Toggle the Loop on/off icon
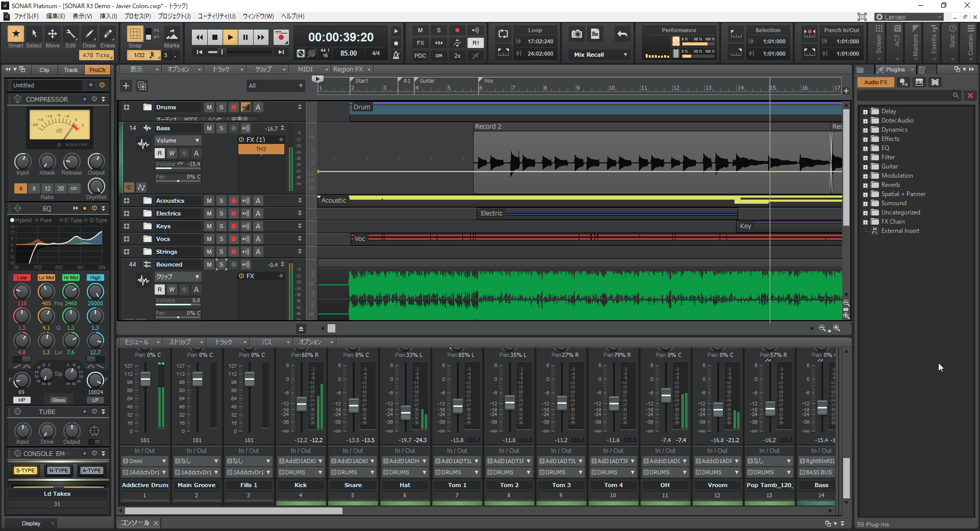This screenshot has height=531, width=980. pos(503,34)
